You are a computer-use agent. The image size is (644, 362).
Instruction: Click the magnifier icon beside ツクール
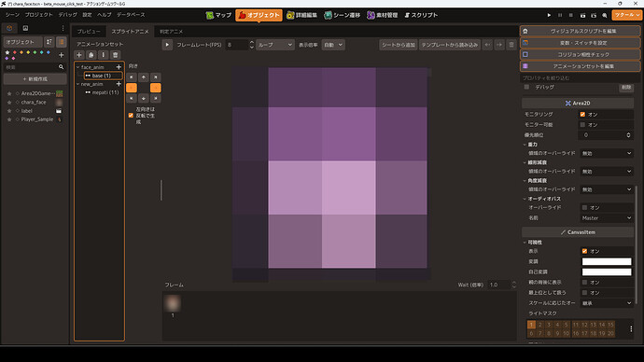605,15
